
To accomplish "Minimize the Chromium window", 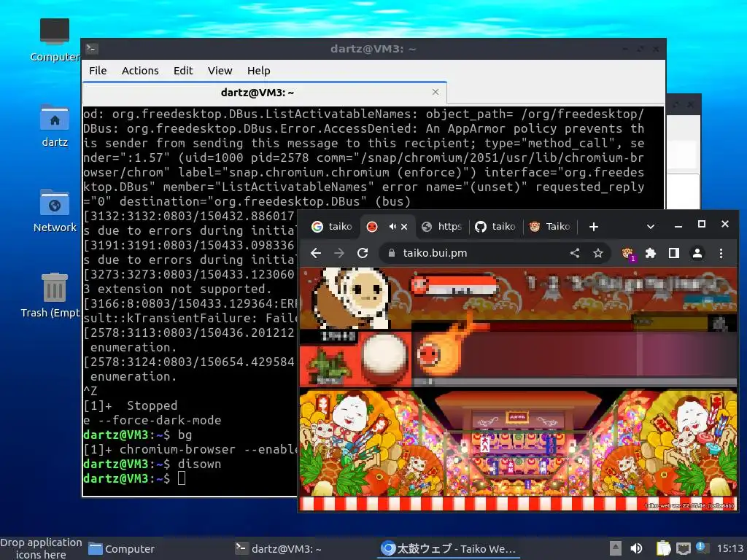I will click(x=678, y=227).
